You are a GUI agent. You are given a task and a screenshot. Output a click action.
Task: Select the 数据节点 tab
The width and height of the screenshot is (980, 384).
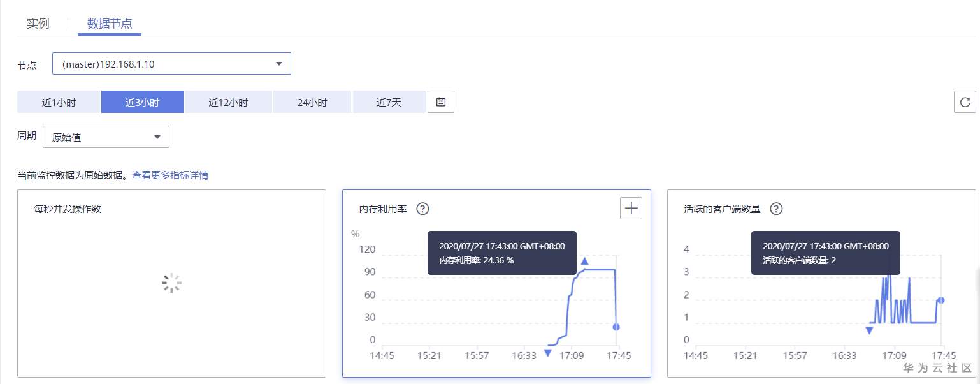pyautogui.click(x=110, y=24)
